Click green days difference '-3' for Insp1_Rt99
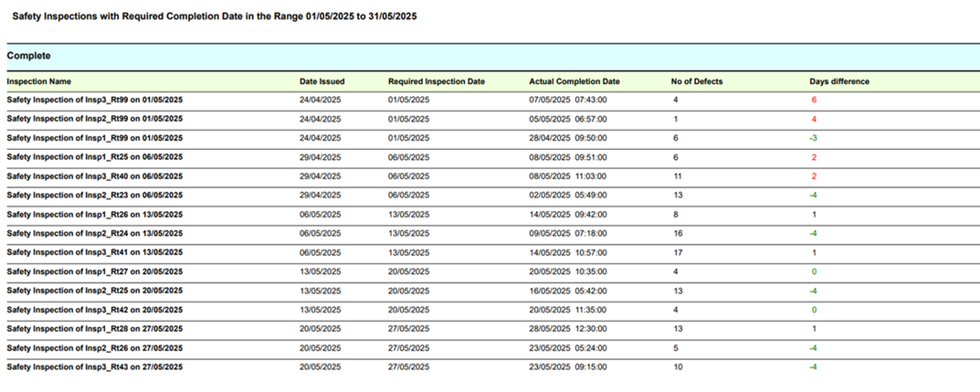 point(814,138)
